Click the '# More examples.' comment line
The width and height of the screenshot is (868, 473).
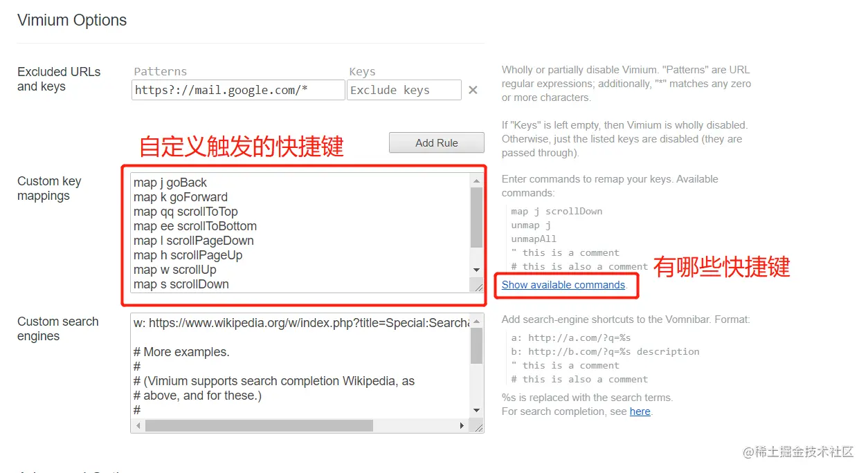point(181,352)
